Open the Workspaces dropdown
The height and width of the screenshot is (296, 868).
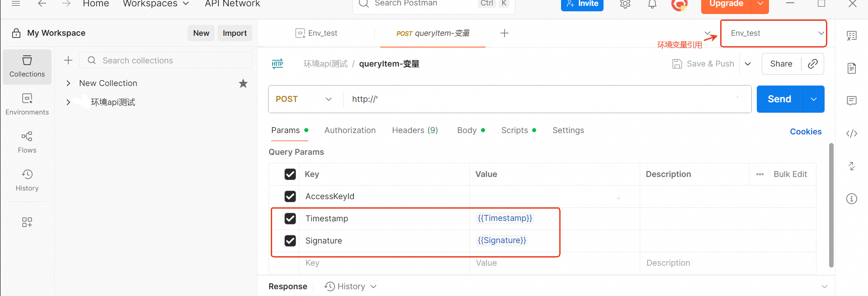[x=156, y=4]
